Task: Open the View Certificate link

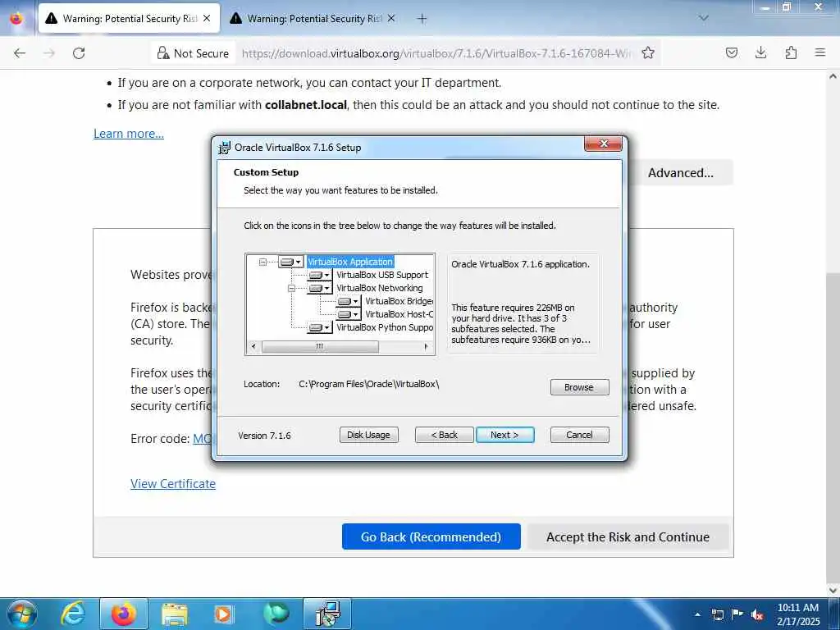Action: 173,484
